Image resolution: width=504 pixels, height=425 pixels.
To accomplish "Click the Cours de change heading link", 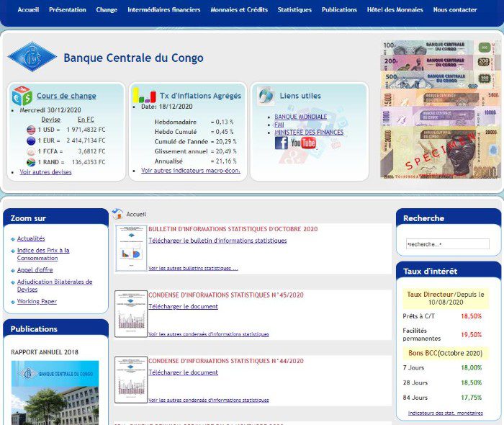I will point(66,96).
